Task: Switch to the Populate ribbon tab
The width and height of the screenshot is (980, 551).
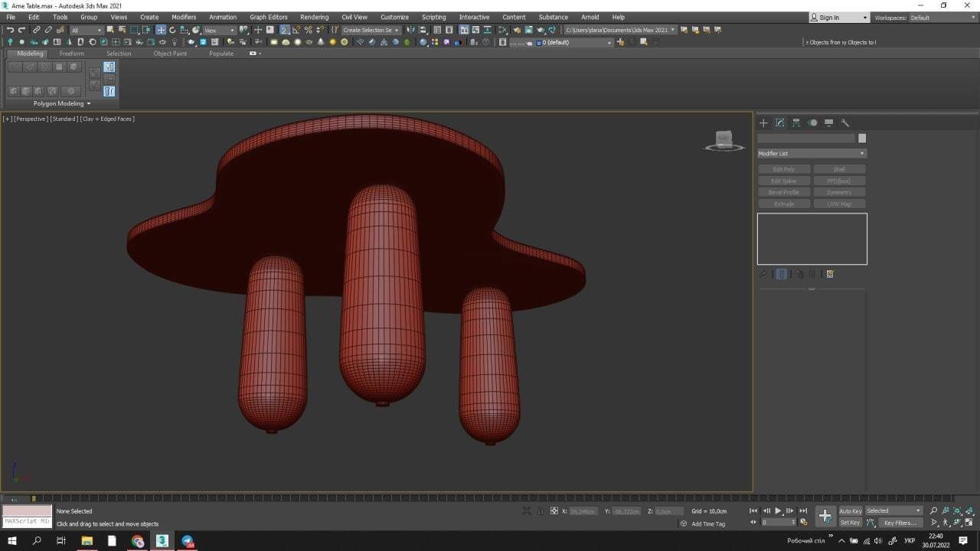Action: [221, 54]
